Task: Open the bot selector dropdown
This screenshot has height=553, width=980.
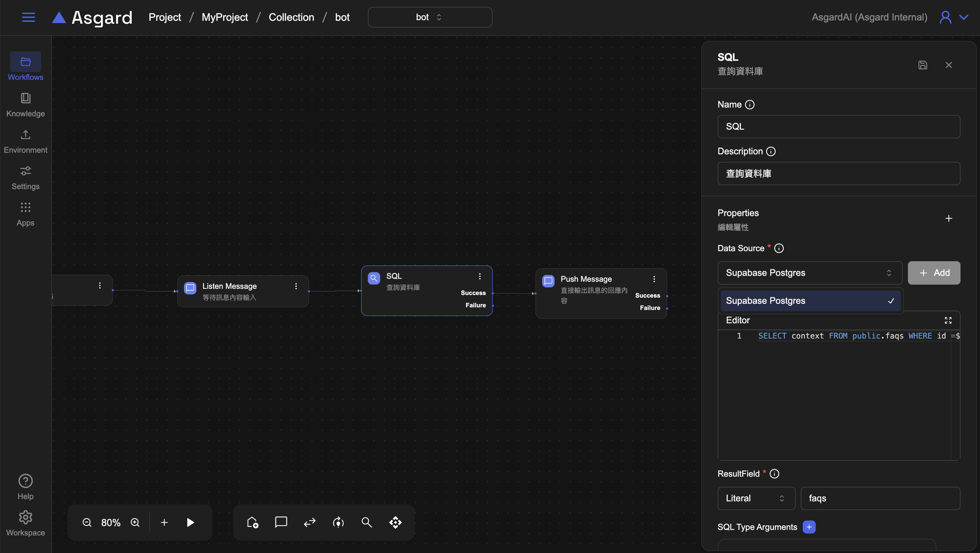Action: [x=430, y=17]
